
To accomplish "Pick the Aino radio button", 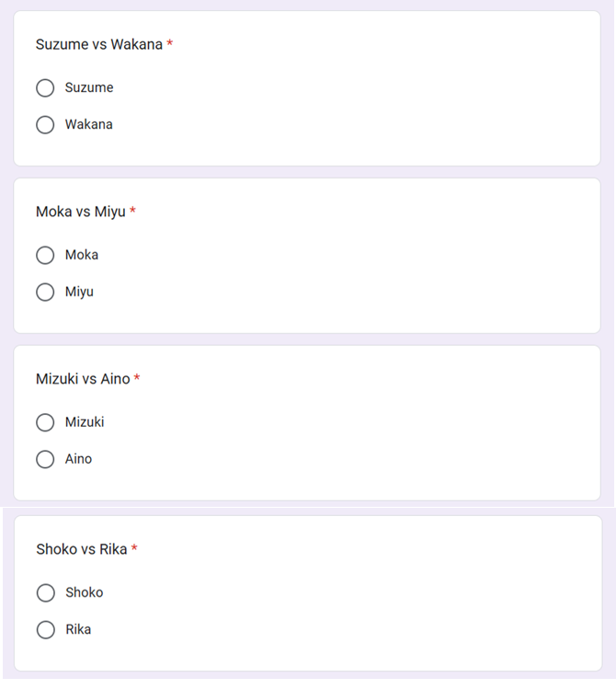I will (x=45, y=460).
